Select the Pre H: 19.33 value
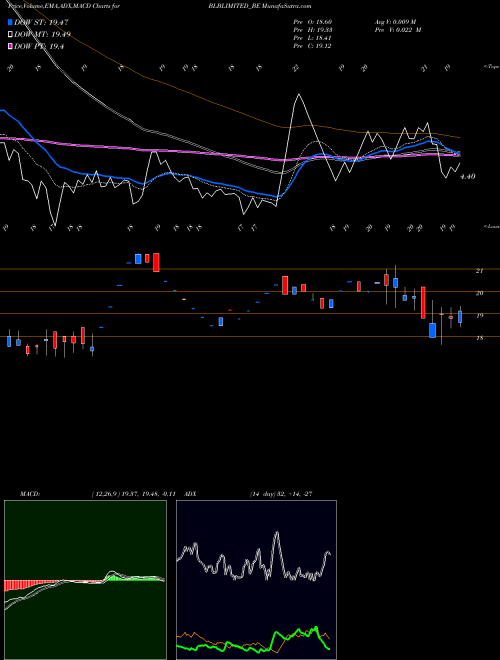500x660 pixels. (312, 30)
